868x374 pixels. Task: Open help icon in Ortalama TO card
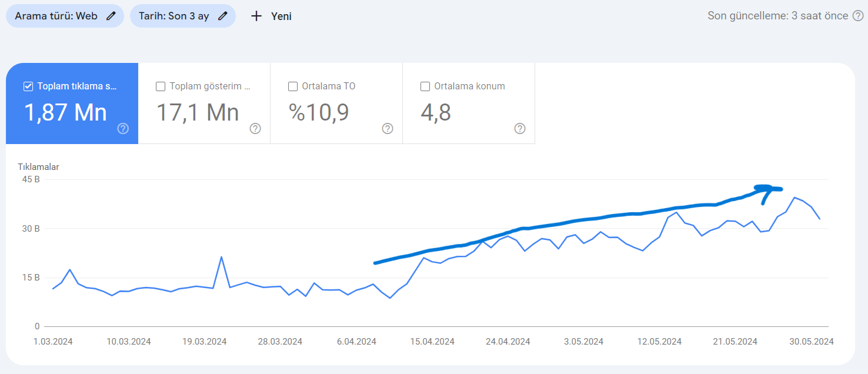[x=388, y=128]
